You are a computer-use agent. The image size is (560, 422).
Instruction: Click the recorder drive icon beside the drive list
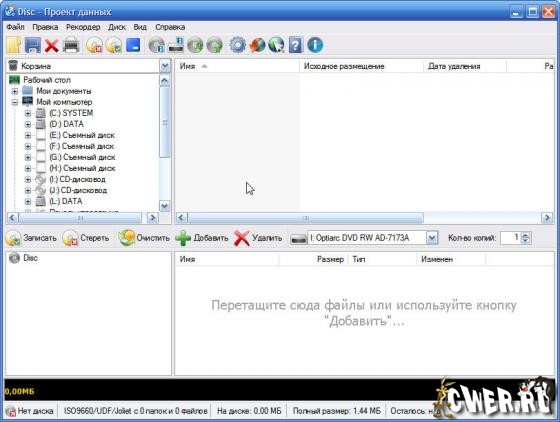[298, 238]
